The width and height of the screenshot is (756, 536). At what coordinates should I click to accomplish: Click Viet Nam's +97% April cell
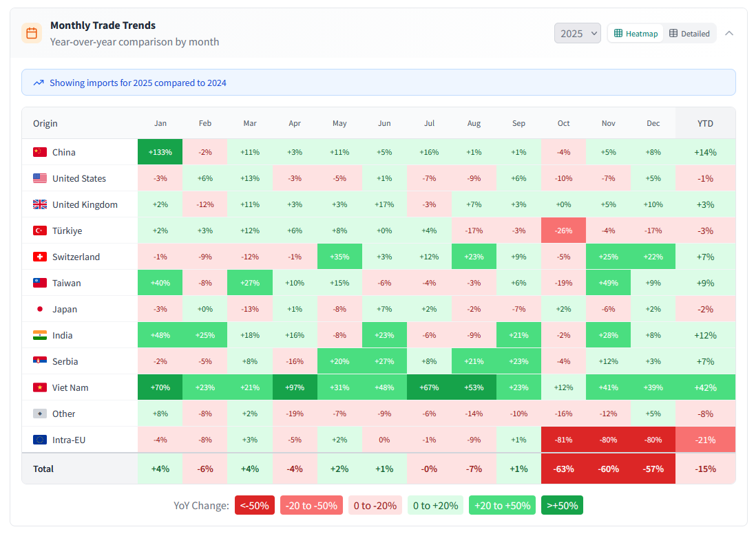pyautogui.click(x=295, y=387)
